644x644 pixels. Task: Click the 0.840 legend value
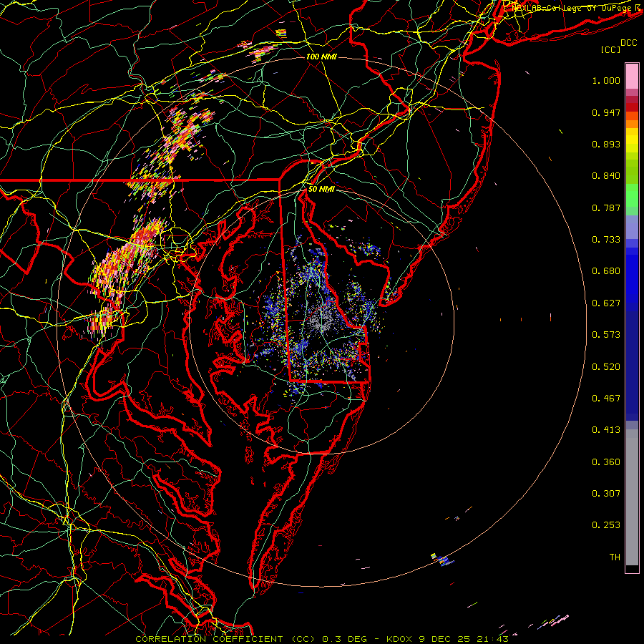coord(606,176)
